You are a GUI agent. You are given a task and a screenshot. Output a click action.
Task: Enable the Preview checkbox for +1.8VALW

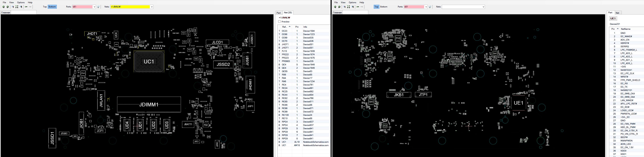click(279, 22)
